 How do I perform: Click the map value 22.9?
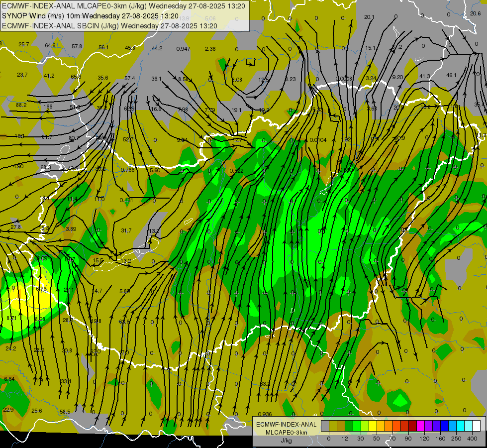pyautogui.click(x=8, y=410)
